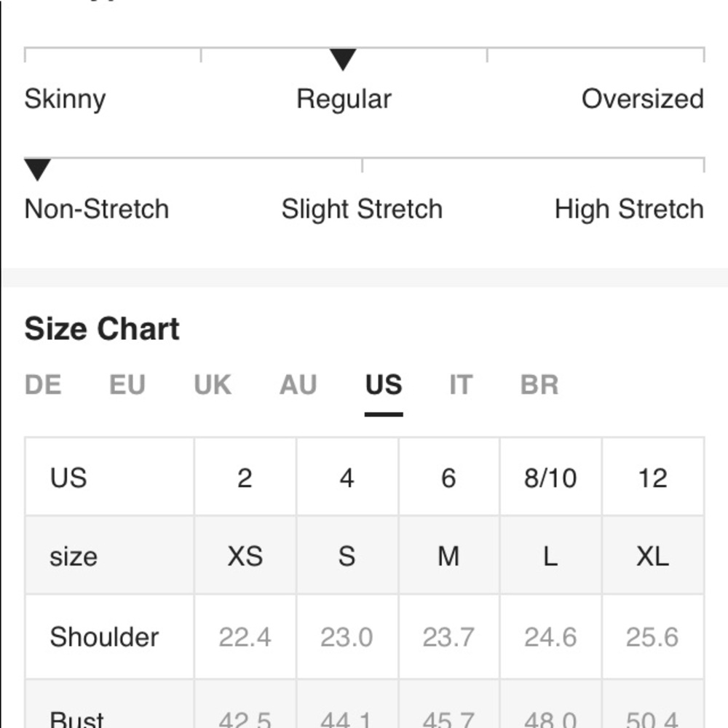The image size is (728, 728).
Task: Select the UK size tab
Action: click(213, 384)
